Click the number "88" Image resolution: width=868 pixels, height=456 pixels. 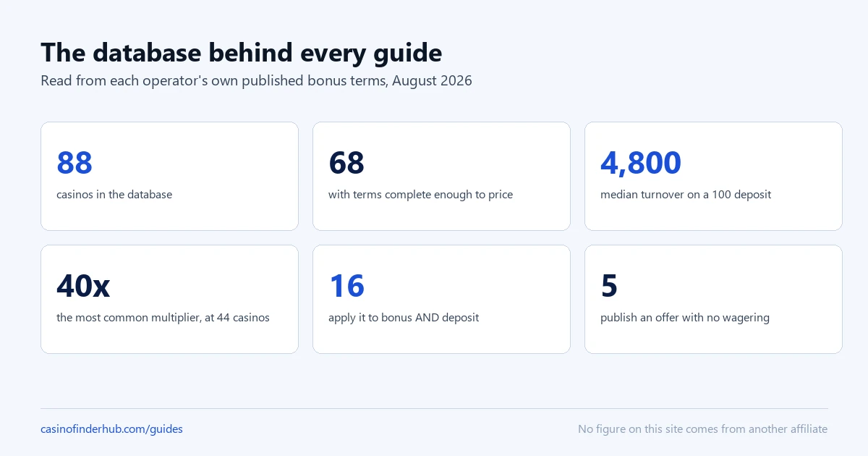[x=75, y=163]
